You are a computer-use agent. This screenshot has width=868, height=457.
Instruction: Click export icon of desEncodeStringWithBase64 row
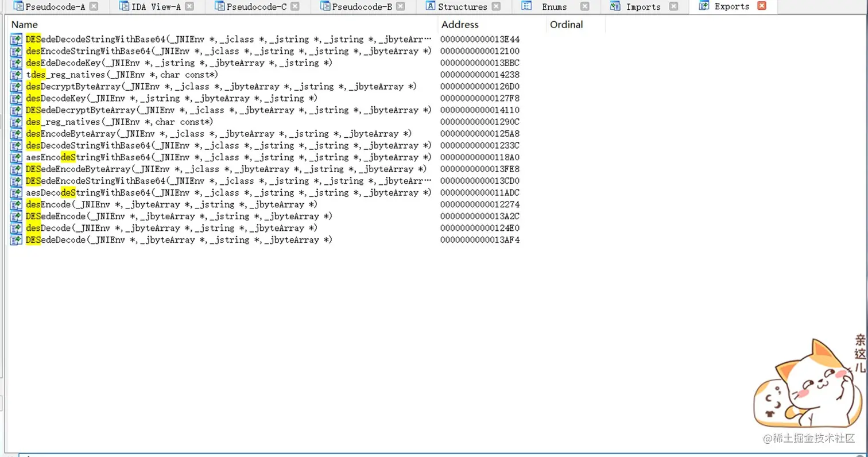pos(16,51)
